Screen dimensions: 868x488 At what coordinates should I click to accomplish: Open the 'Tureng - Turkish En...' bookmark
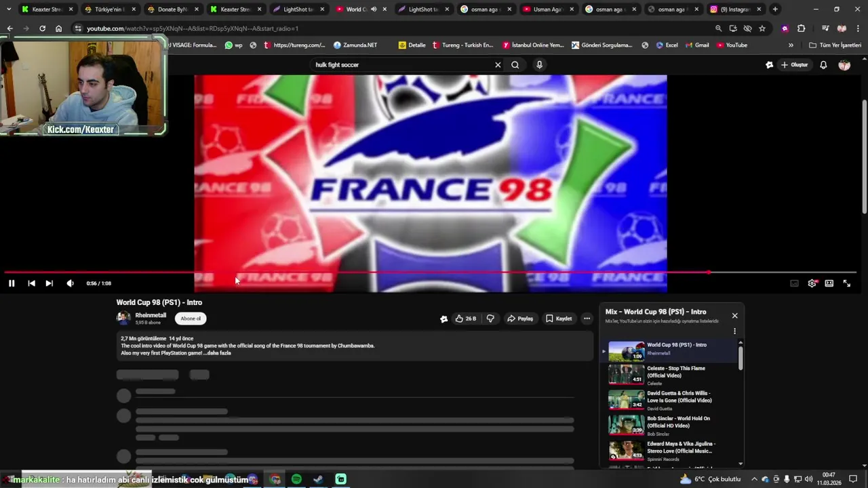[462, 45]
